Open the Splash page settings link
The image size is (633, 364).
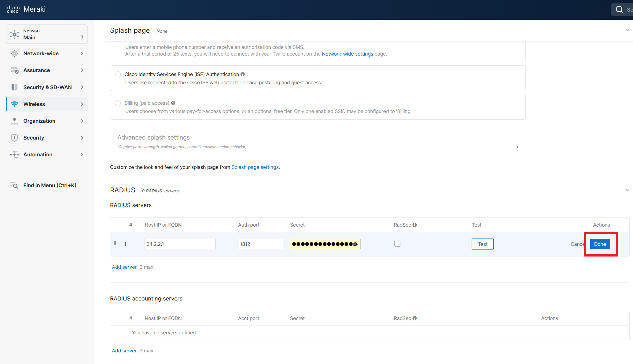click(255, 167)
